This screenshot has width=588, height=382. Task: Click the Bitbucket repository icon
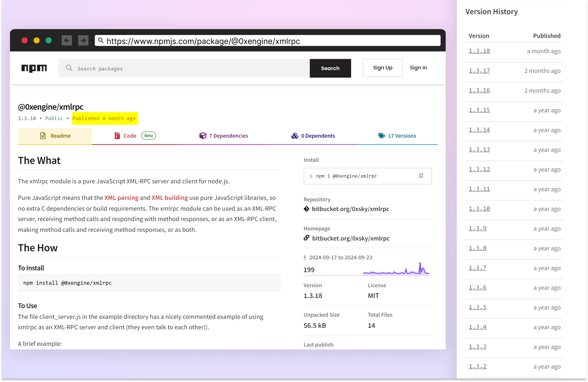point(306,209)
